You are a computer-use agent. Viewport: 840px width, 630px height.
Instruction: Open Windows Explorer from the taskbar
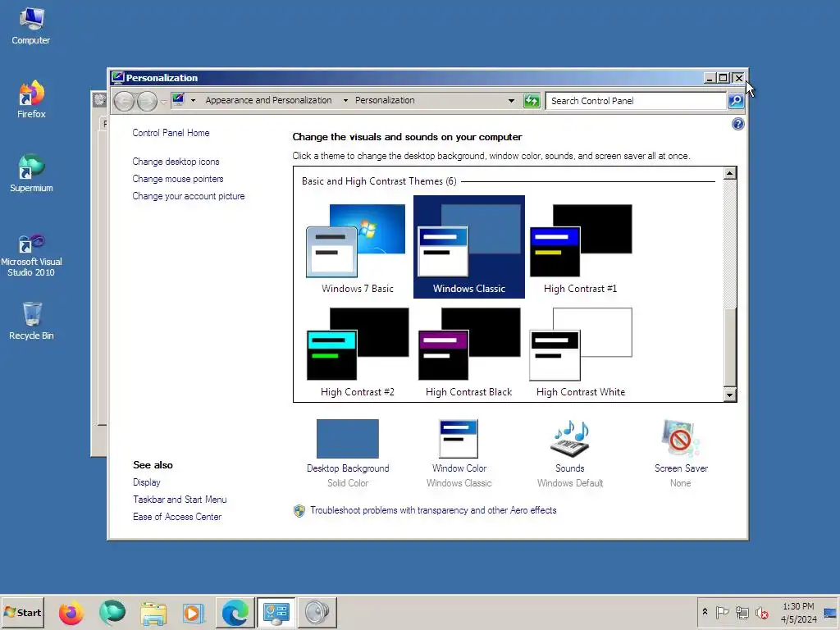(153, 612)
